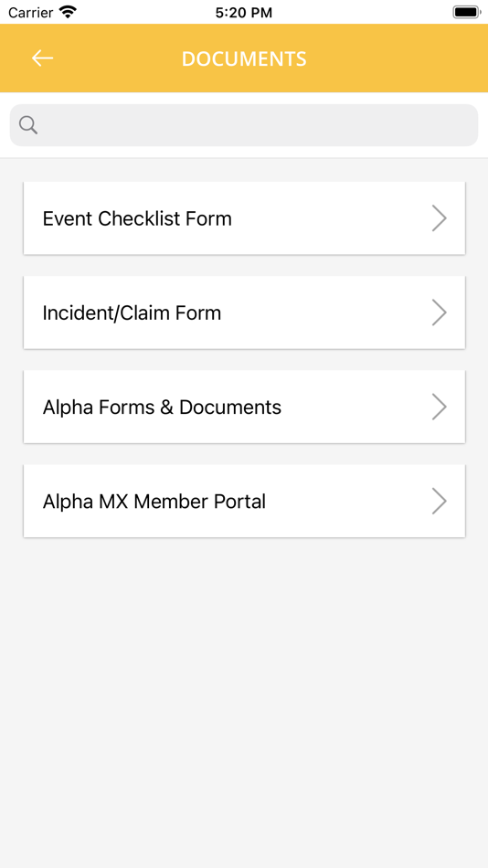Viewport: 488px width, 868px height.
Task: Hit the arrow chevron on Alpha MX Member Portal
Action: (440, 501)
